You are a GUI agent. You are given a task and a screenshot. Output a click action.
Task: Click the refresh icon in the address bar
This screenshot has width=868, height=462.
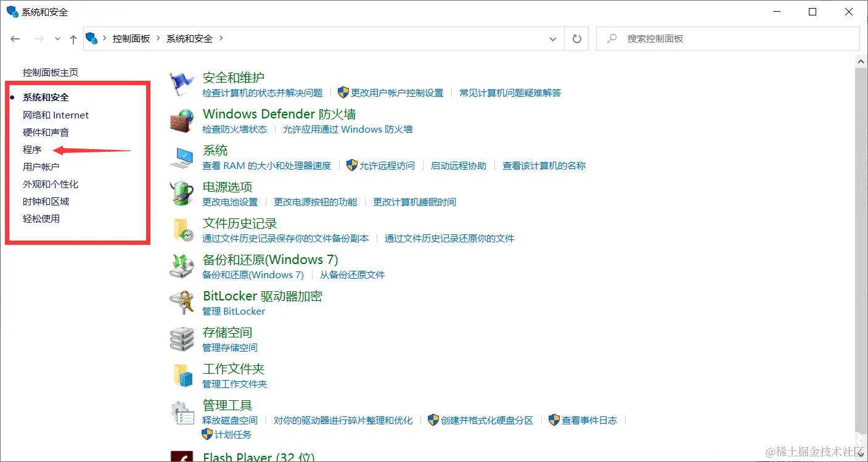[576, 38]
